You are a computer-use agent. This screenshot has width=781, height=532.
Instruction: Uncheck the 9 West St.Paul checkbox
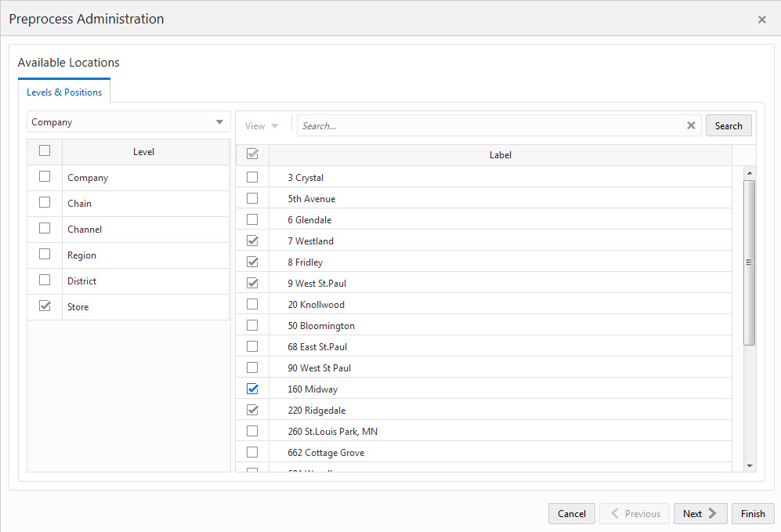click(x=252, y=283)
